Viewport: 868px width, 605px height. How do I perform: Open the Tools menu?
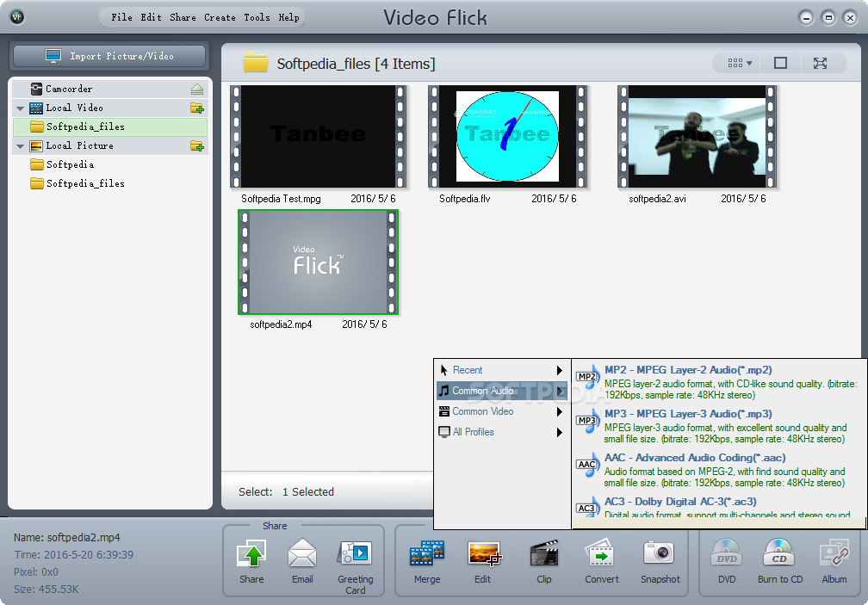(257, 17)
